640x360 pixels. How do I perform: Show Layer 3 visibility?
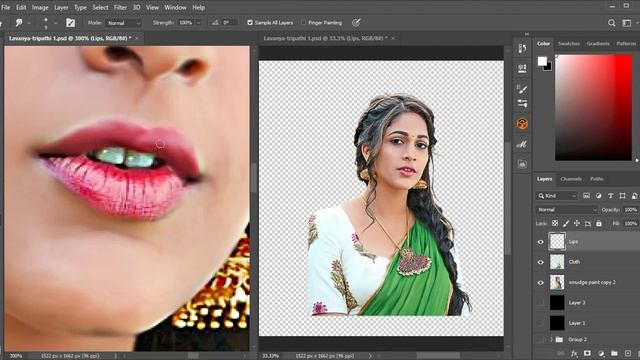click(540, 302)
